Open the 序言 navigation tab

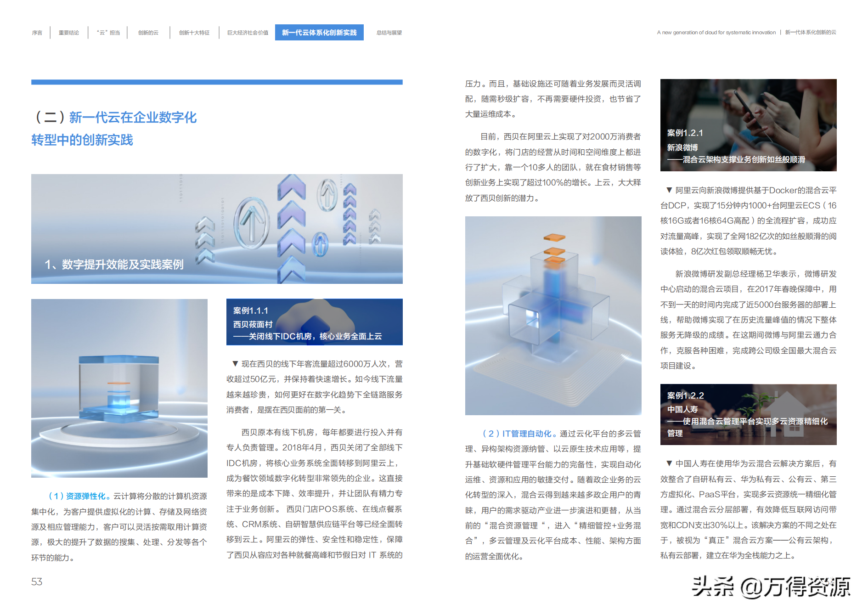point(37,33)
